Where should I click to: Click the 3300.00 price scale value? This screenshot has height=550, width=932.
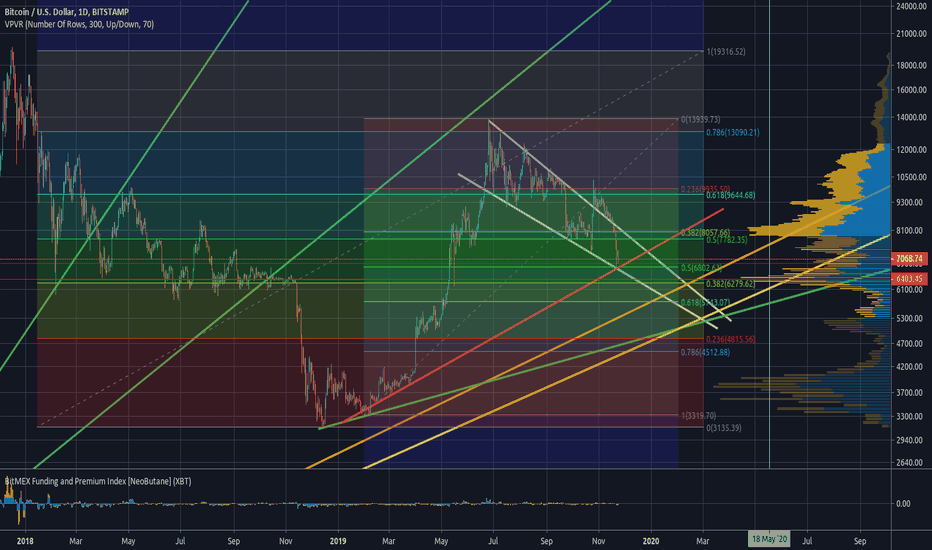click(x=909, y=416)
